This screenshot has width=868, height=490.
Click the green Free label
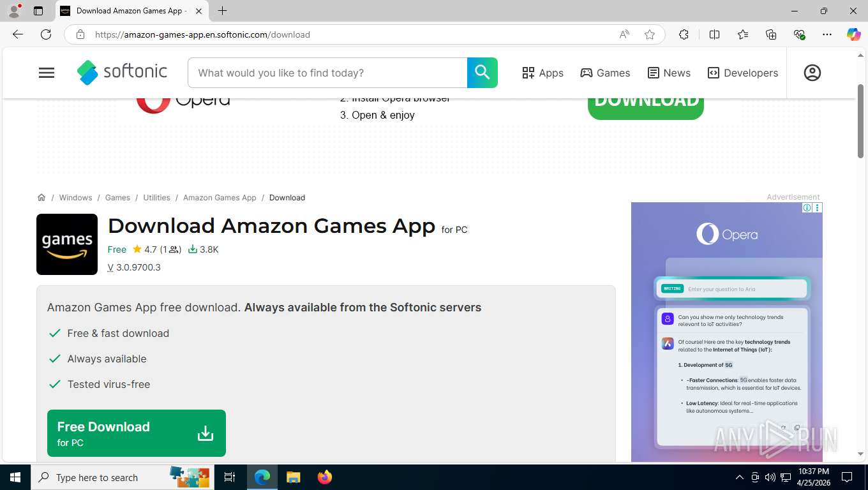click(x=117, y=249)
